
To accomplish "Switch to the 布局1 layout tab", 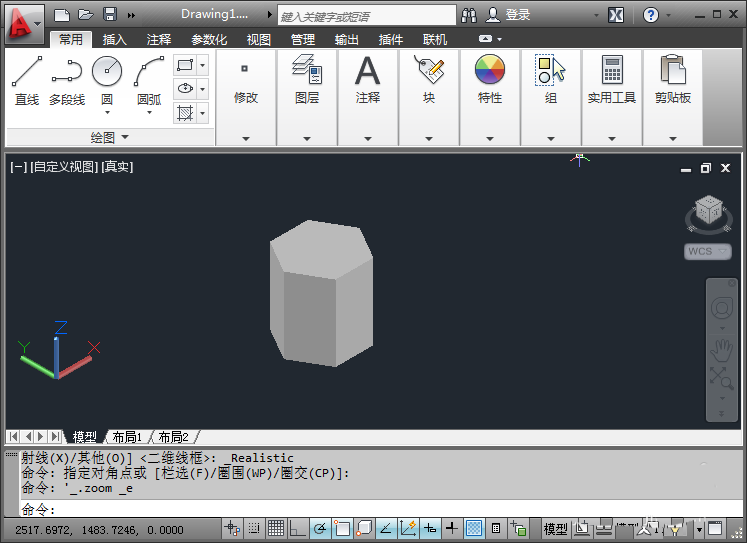I will [x=126, y=437].
